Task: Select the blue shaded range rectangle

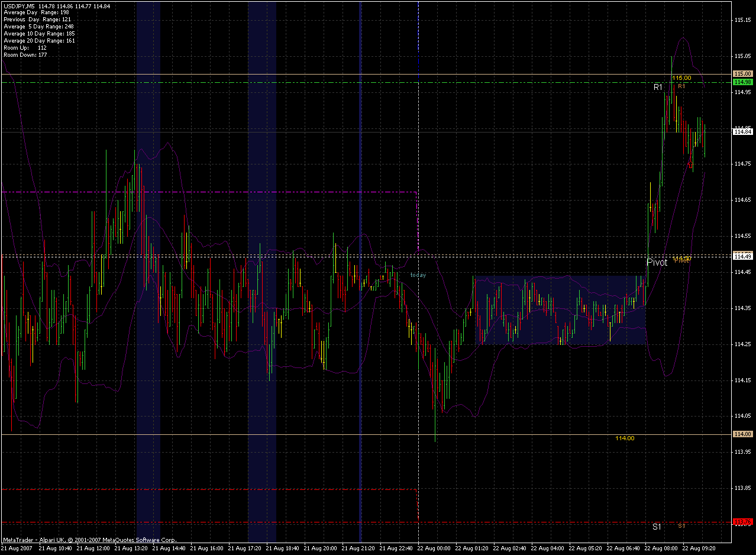Action: pos(560,310)
